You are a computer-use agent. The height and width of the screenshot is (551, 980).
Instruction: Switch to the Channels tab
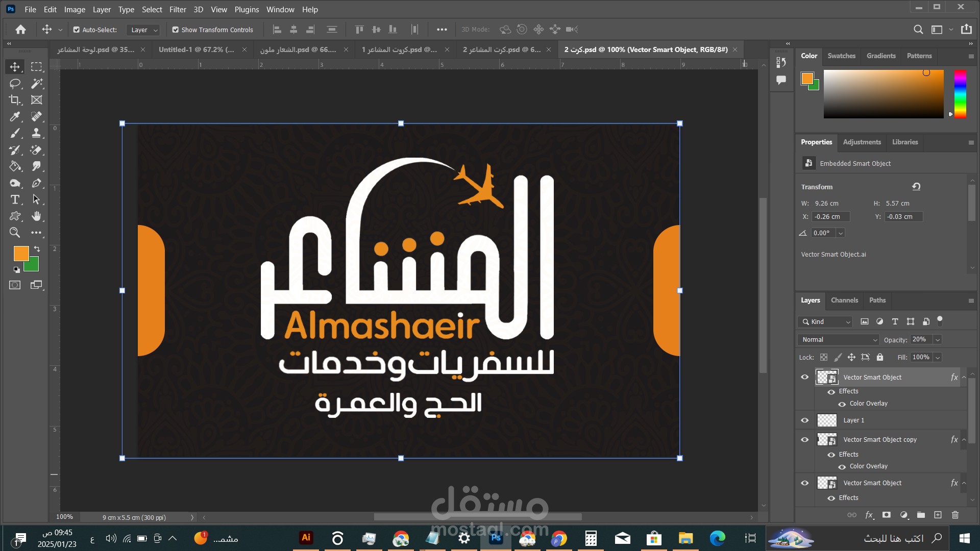point(844,300)
